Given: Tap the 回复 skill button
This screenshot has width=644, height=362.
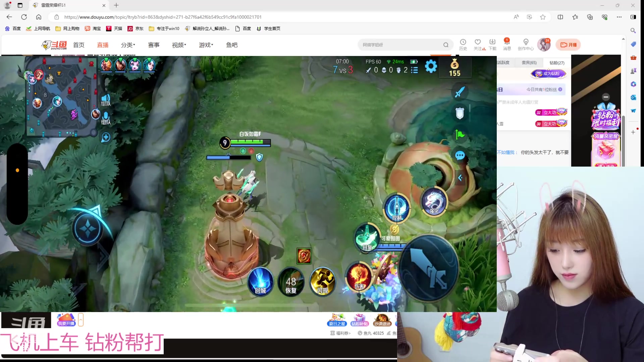Looking at the screenshot, I should pyautogui.click(x=367, y=238).
